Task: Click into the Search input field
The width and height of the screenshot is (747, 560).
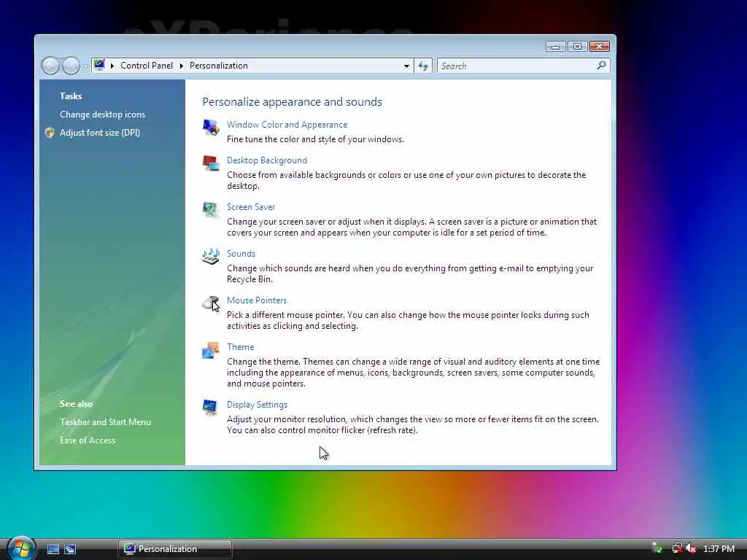Action: pos(517,66)
